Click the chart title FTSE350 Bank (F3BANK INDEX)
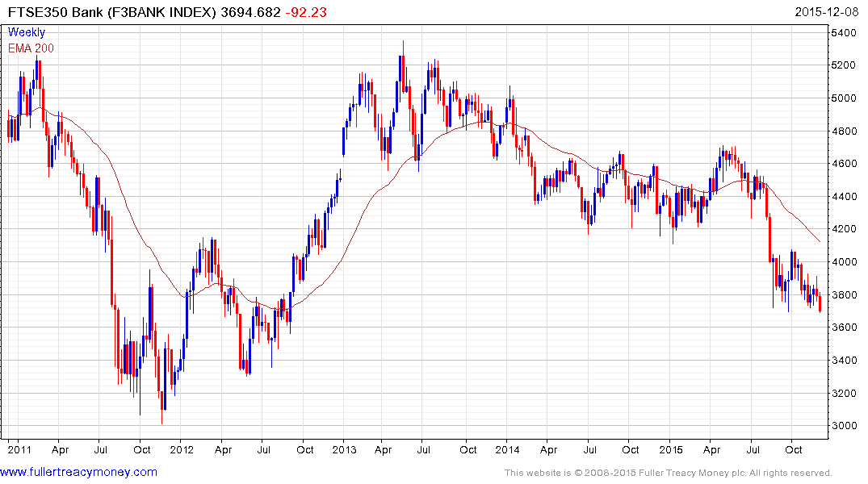The image size is (868, 484). point(111,11)
